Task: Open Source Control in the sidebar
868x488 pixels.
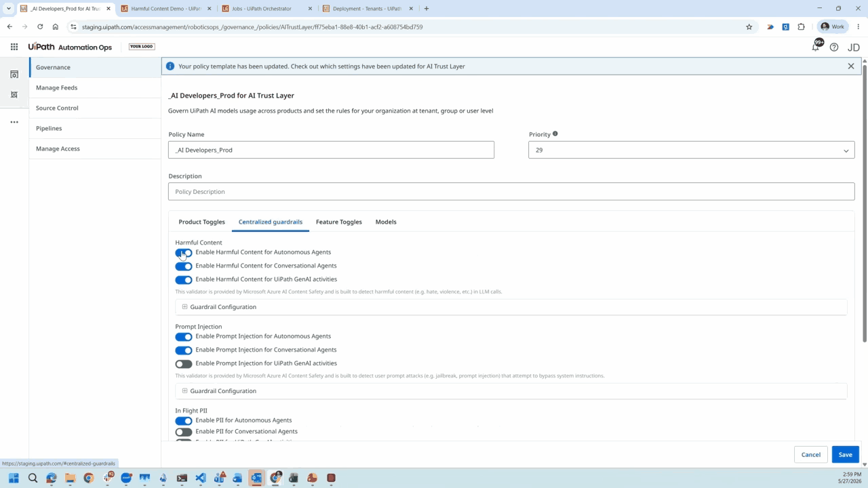Action: (95, 108)
